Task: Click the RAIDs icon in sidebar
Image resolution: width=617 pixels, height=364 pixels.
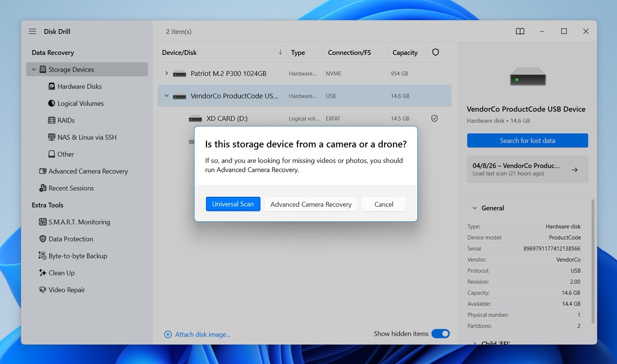Action: tap(51, 120)
